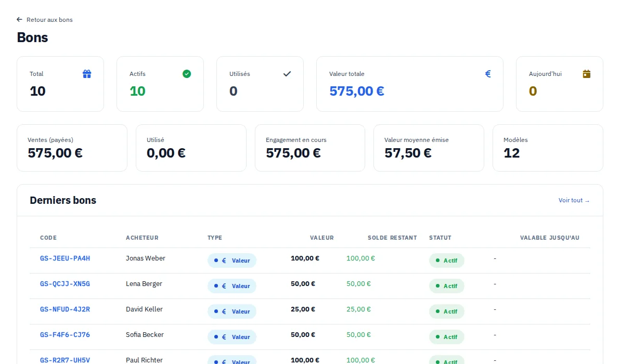Open voucher code GS-F4F6-CJ76
This screenshot has width=620, height=364.
click(x=65, y=335)
